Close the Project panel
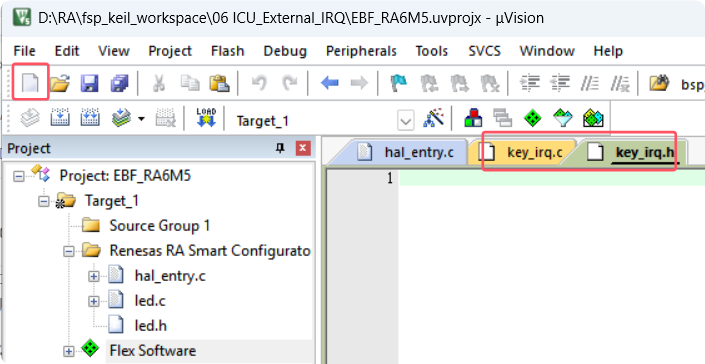 (303, 148)
